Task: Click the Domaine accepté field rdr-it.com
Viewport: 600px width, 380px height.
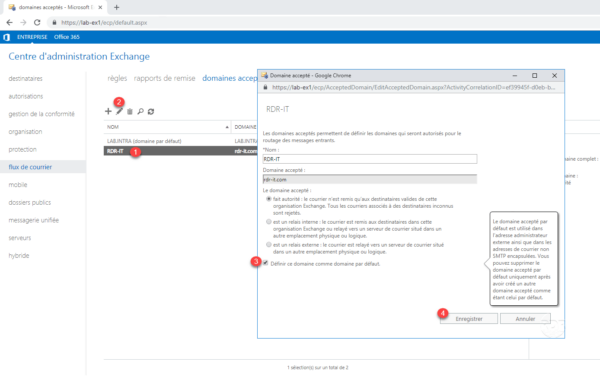Action: pos(370,179)
